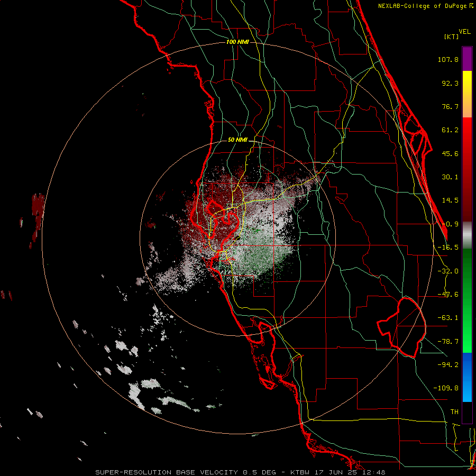
Task: Click the 45.6 legend value
Action: pos(450,153)
